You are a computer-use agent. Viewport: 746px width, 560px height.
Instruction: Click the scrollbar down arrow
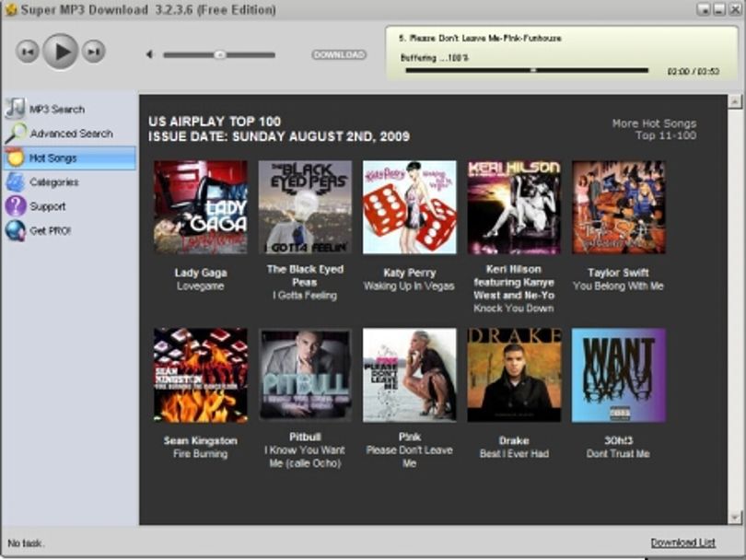coord(735,518)
